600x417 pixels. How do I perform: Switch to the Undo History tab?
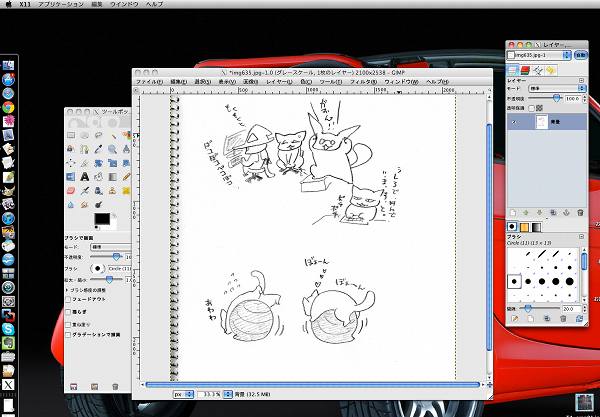(x=550, y=70)
